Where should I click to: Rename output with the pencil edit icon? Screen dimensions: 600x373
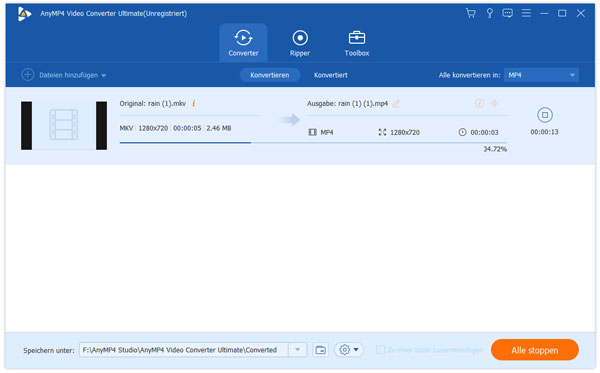[396, 103]
